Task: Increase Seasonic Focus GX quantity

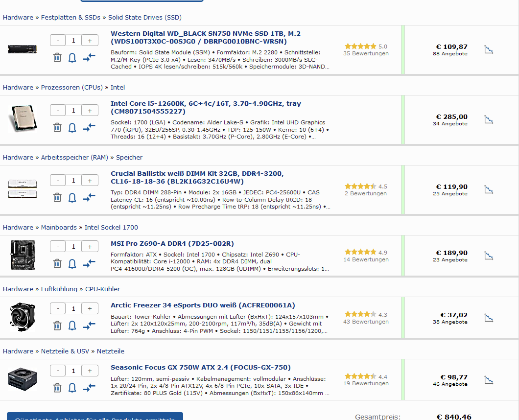Action: 90,371
